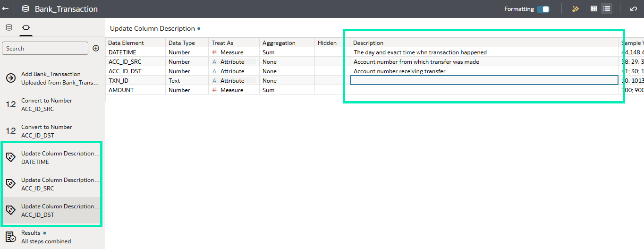Image resolution: width=644 pixels, height=249 pixels.
Task: Select Convert to Number ACC_ID_SRC step
Action: [47, 104]
